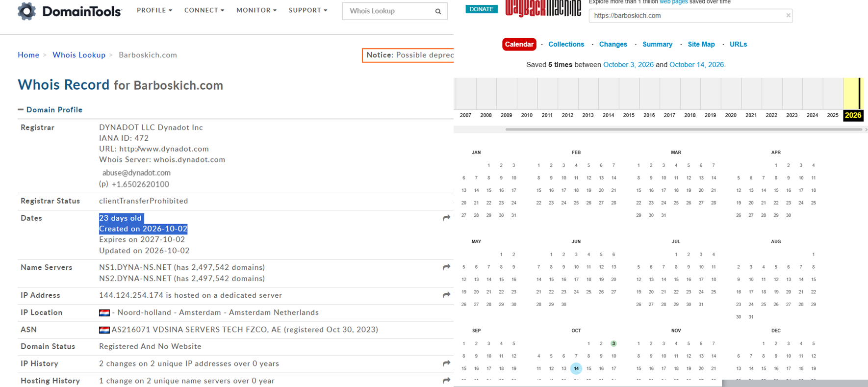Click the horizontal scrollbar under the year timeline
The height and width of the screenshot is (387, 868).
(x=684, y=129)
